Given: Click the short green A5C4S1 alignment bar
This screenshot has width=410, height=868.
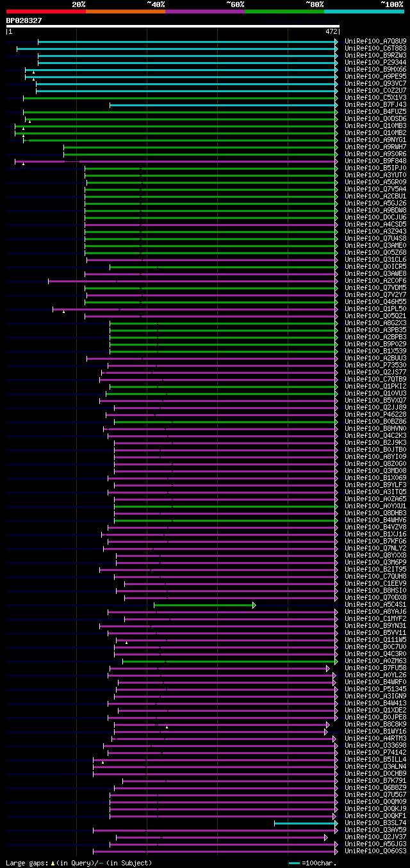Looking at the screenshot, I should click(204, 604).
